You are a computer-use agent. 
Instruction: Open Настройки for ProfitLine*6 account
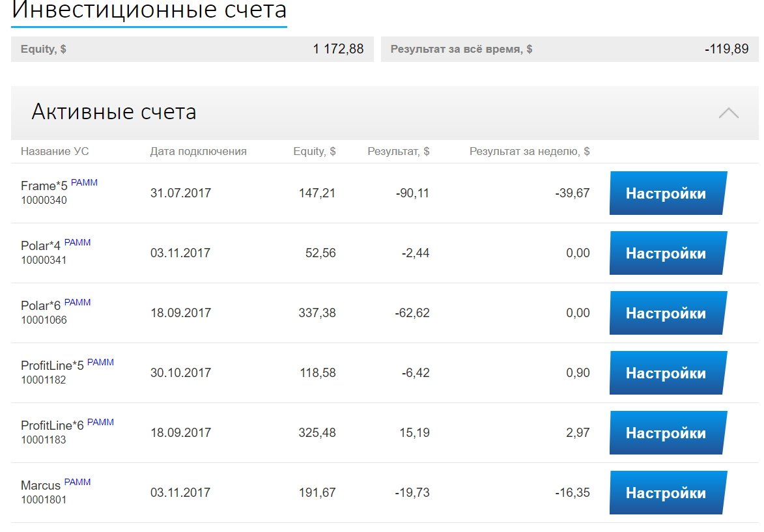[667, 433]
